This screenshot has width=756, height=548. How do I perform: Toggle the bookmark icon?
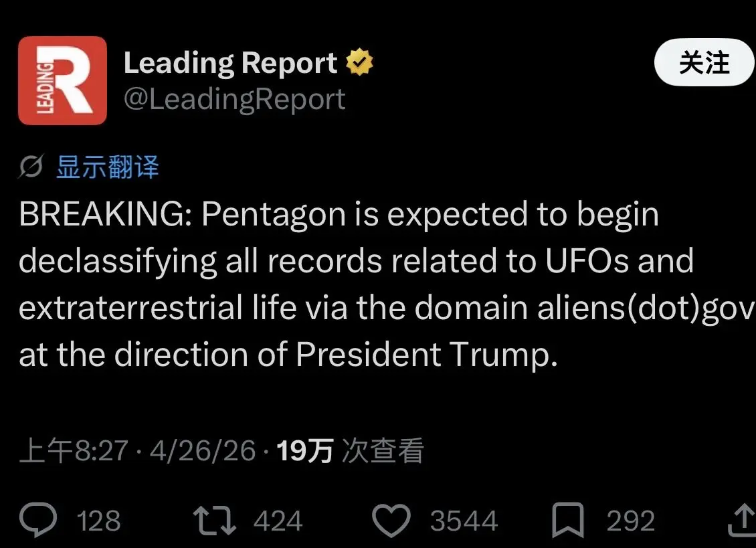568,521
